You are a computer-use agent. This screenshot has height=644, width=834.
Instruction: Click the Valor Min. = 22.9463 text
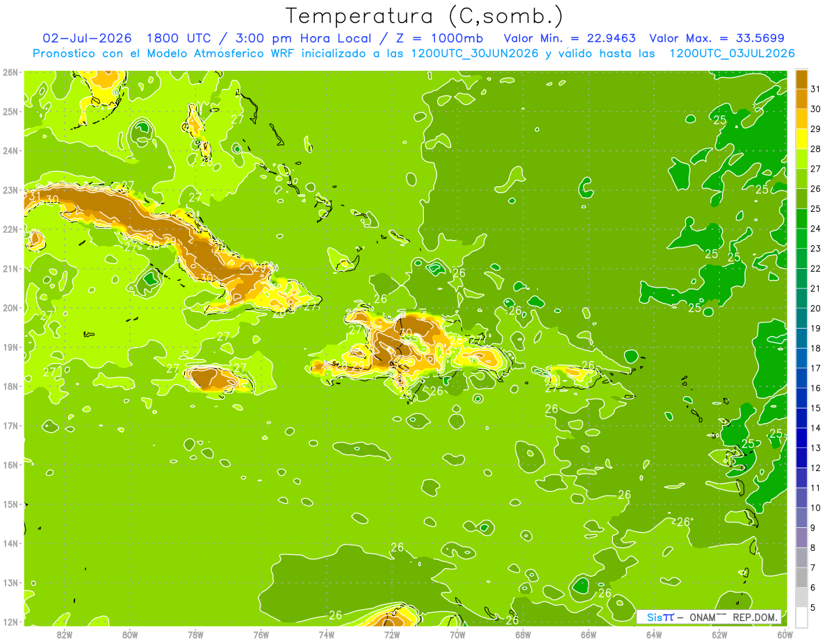coord(570,38)
